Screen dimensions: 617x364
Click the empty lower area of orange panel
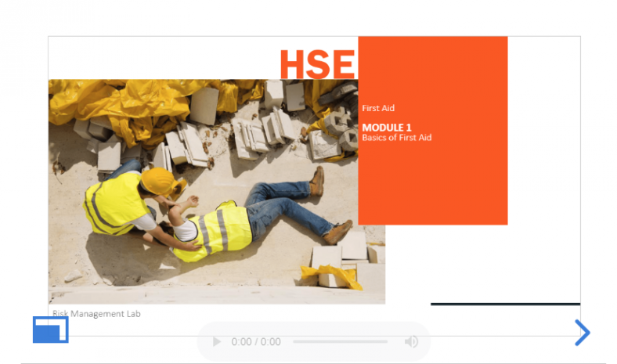click(x=432, y=188)
